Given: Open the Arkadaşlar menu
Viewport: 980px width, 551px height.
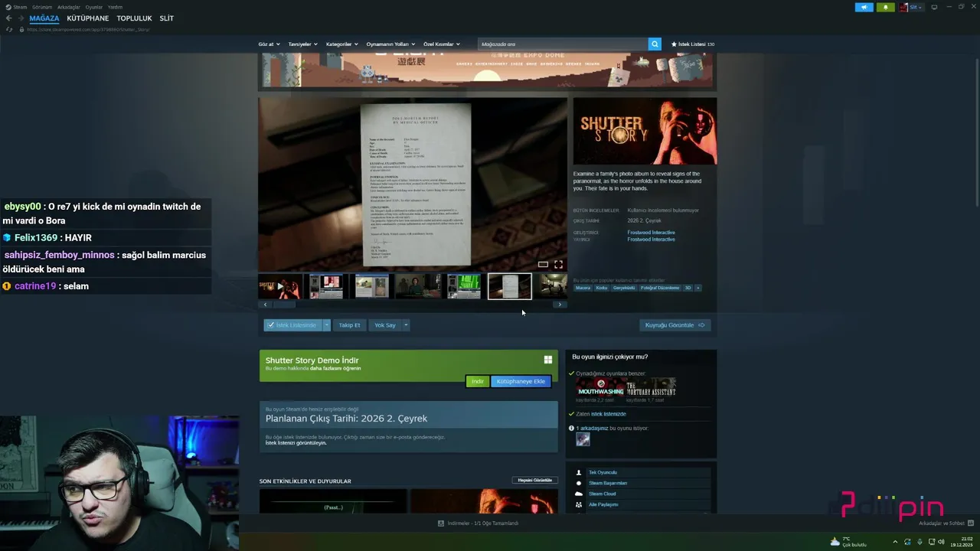Looking at the screenshot, I should pyautogui.click(x=69, y=7).
